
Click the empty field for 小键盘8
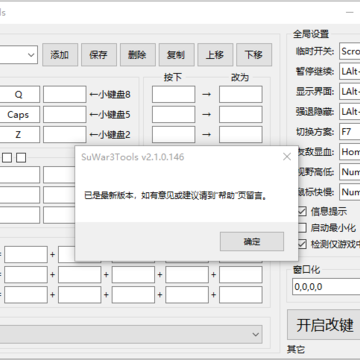[x=65, y=95]
